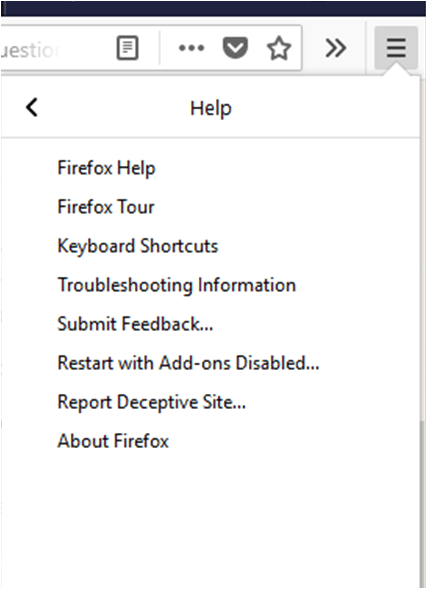The width and height of the screenshot is (427, 589).
Task: Save page with Pocket icon
Action: (x=235, y=48)
